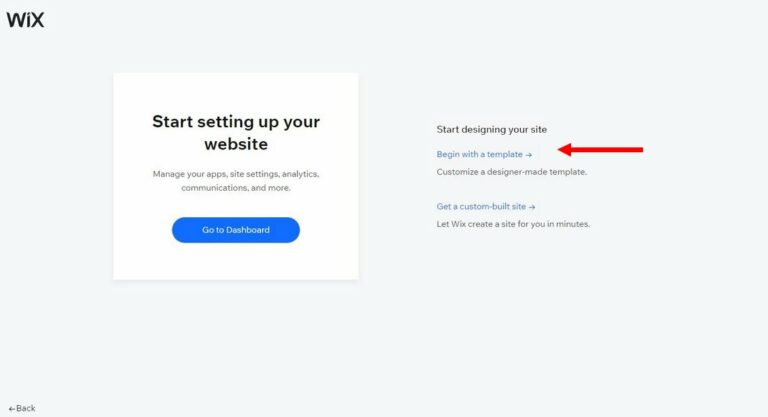
Task: Click the red arrow annotation shaft
Action: tap(607, 149)
